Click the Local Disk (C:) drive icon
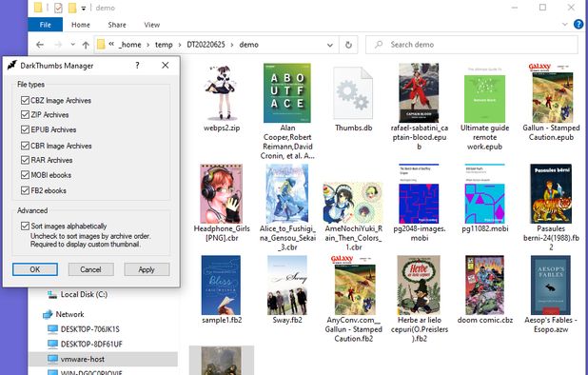Viewport: 588px width, 375px height. (52, 295)
